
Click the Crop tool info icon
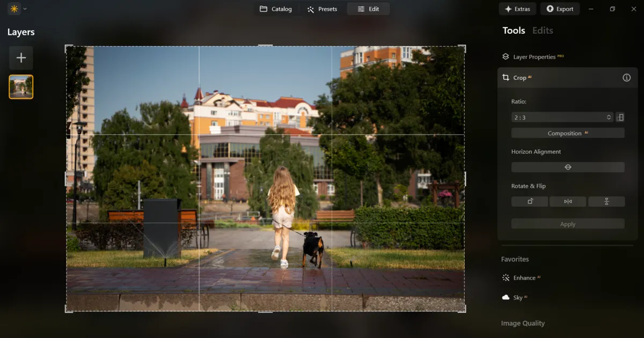[626, 77]
